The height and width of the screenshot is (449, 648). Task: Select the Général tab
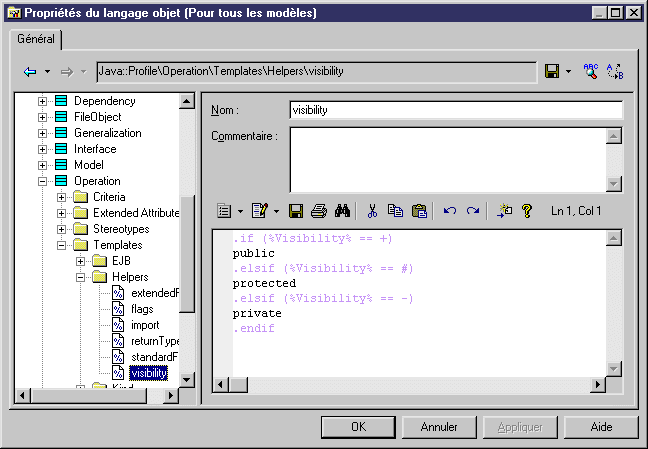36,39
